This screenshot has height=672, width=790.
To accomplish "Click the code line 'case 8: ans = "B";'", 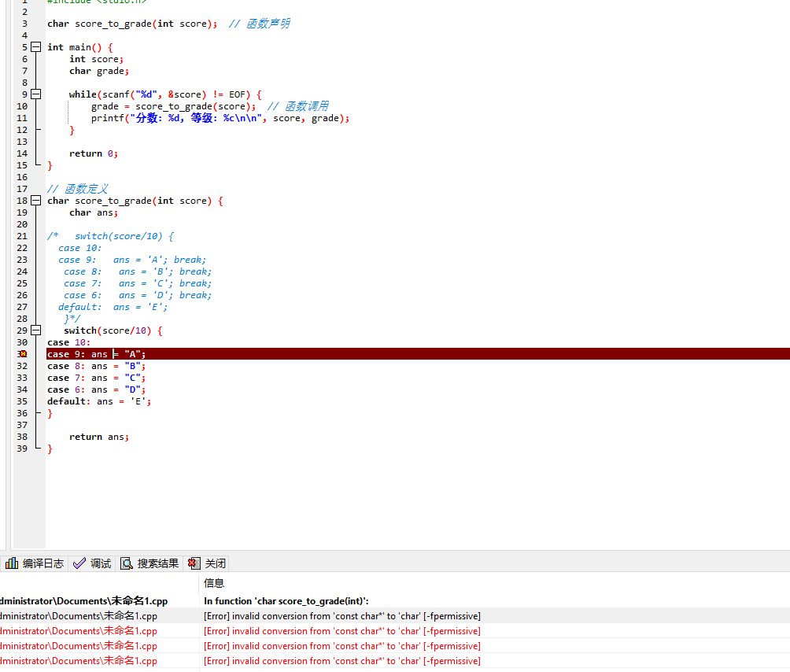I will pyautogui.click(x=96, y=366).
